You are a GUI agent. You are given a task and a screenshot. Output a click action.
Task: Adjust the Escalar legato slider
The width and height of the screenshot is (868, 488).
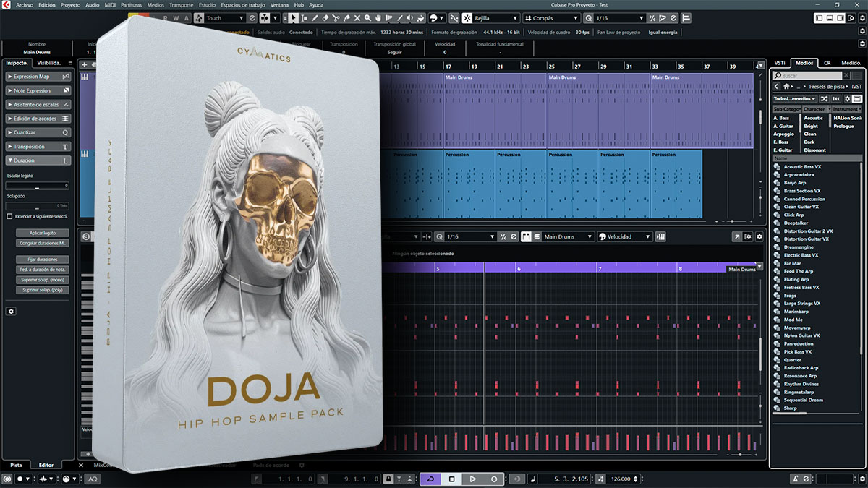pyautogui.click(x=38, y=187)
